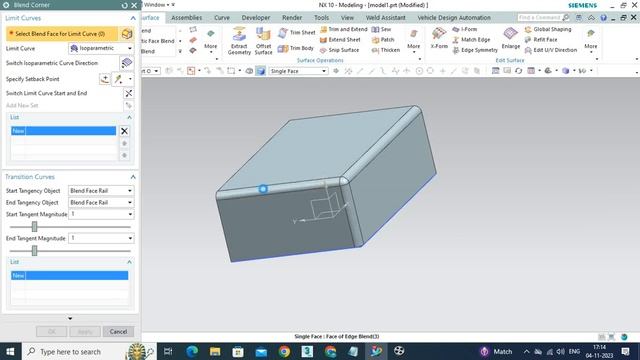This screenshot has width=640, height=360.
Task: Remove the New entry with X button
Action: pos(124,131)
